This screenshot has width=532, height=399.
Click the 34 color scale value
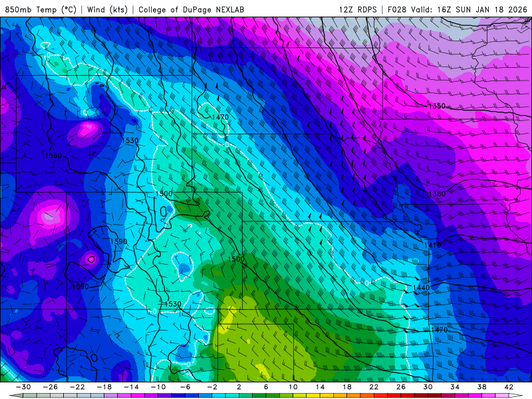(x=455, y=387)
